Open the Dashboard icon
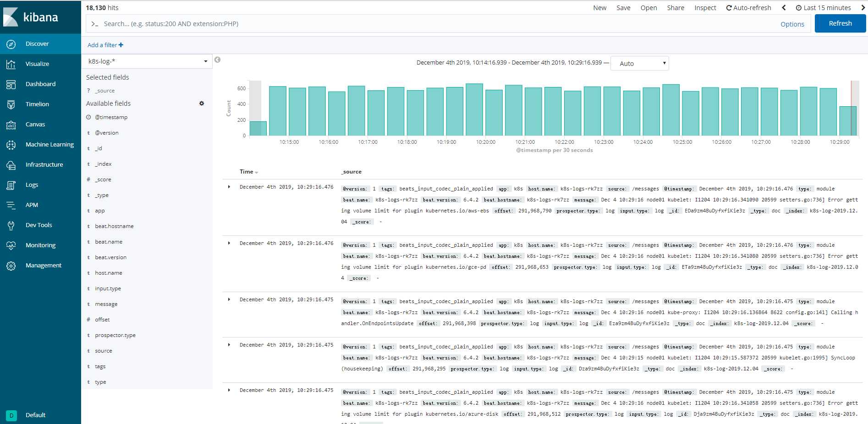 pos(11,84)
